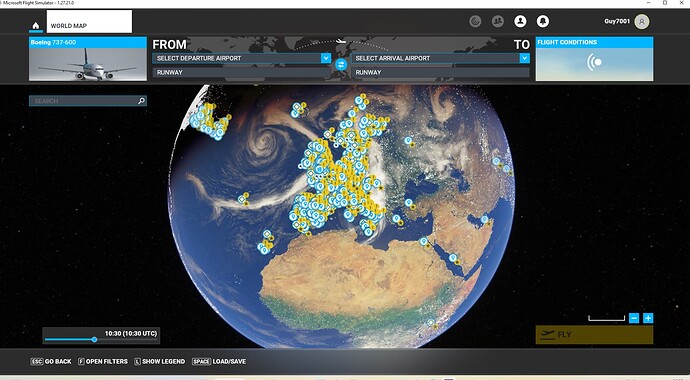
Task: Click ESC Go Back in the bottom bar
Action: [x=51, y=362]
